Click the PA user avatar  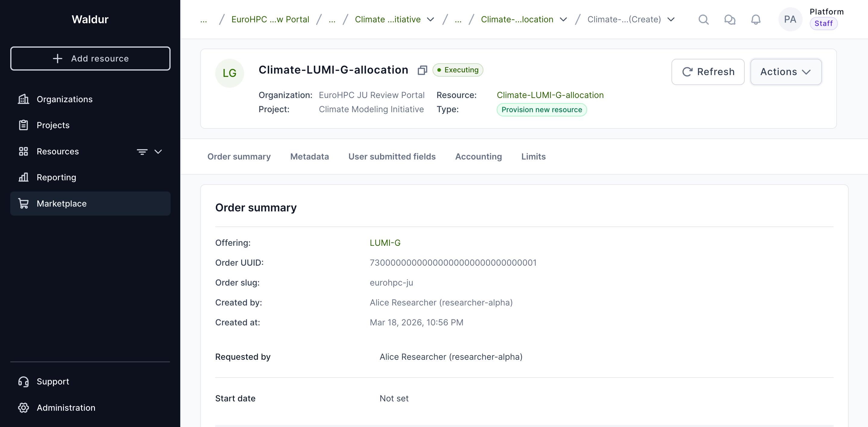pos(790,20)
